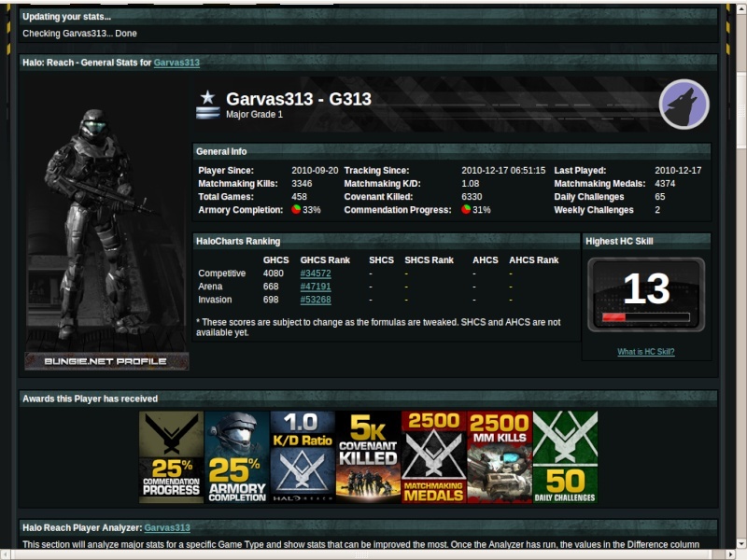Screen dimensions: 747x560
Task: Open the 25% Commendation Progress award badge
Action: click(x=172, y=457)
